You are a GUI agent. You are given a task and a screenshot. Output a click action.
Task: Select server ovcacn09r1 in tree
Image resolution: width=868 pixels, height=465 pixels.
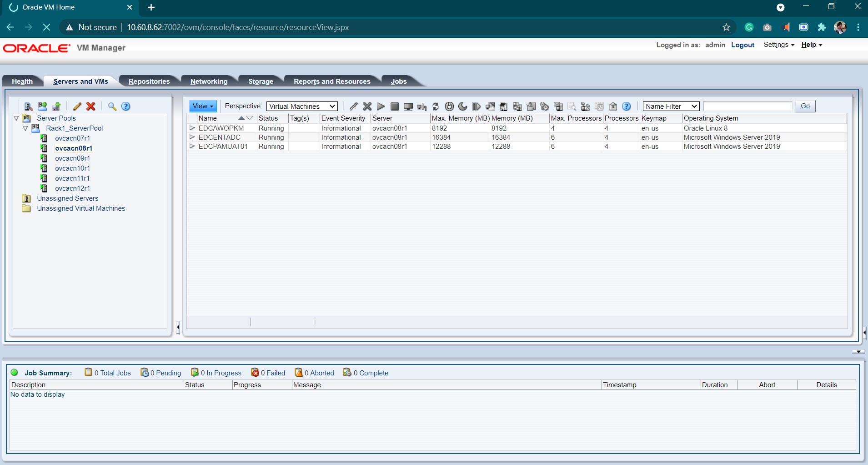(x=72, y=158)
